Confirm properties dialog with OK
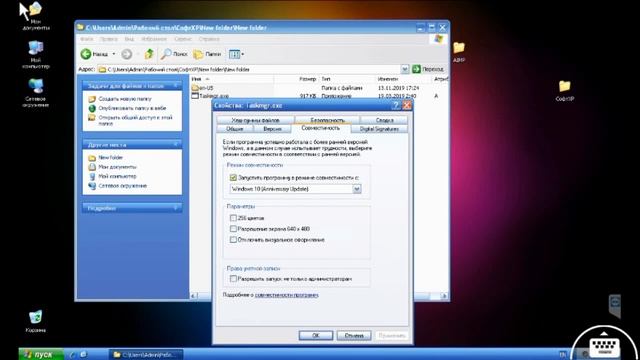This screenshot has width=640, height=360. (x=316, y=336)
